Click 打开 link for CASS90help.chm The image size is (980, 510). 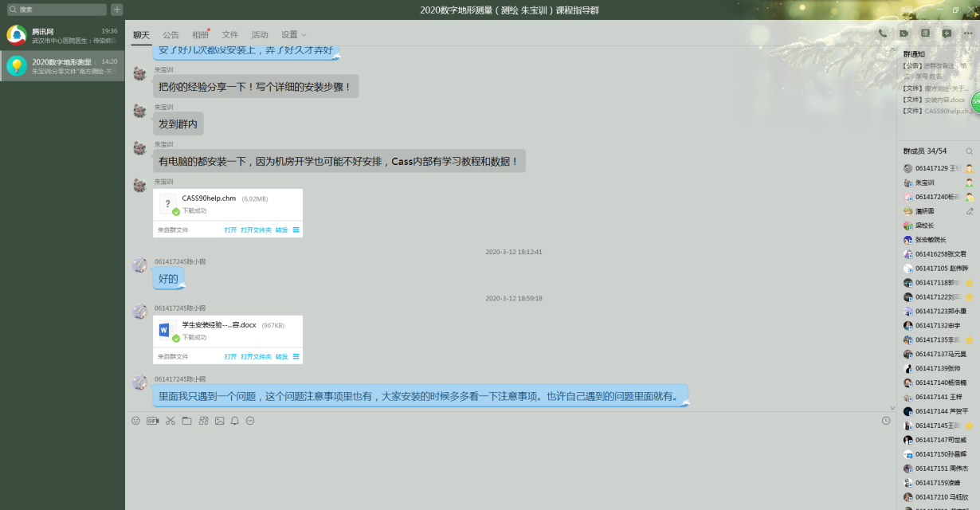[x=230, y=230]
